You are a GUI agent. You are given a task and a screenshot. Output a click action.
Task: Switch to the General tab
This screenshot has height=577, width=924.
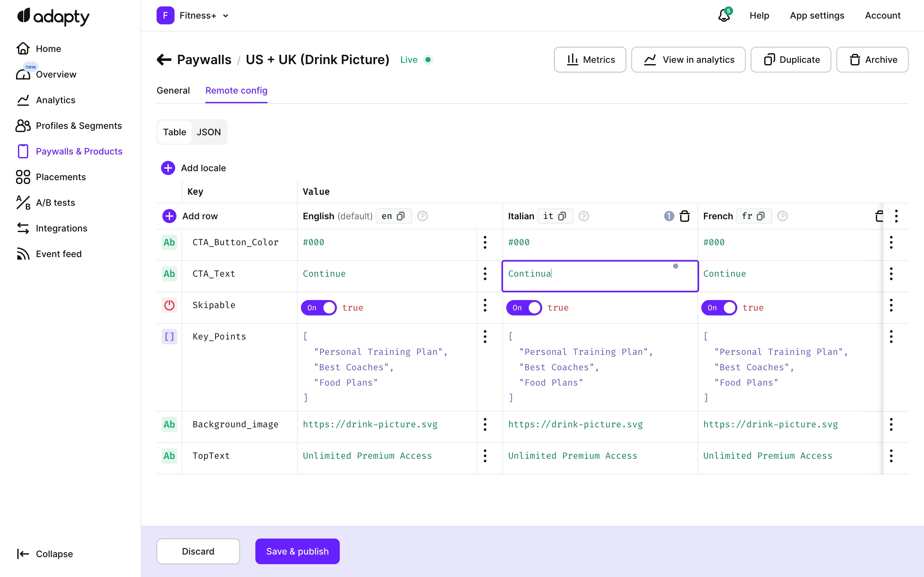(173, 90)
